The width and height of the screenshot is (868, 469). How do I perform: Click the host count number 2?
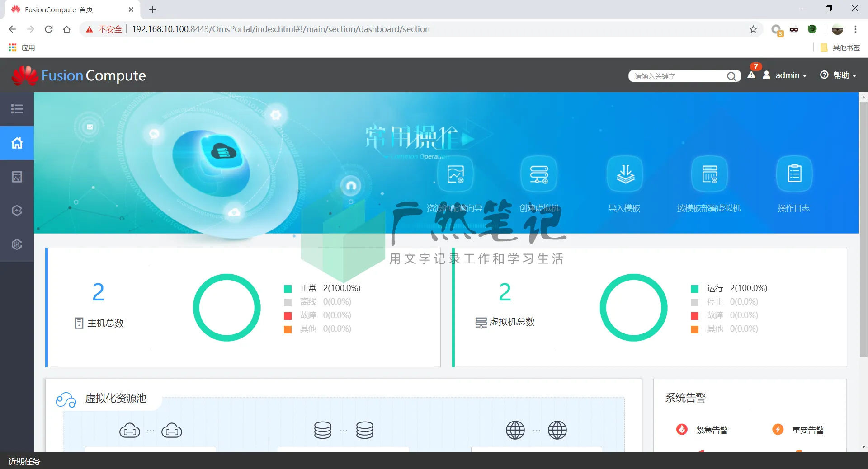(x=98, y=292)
